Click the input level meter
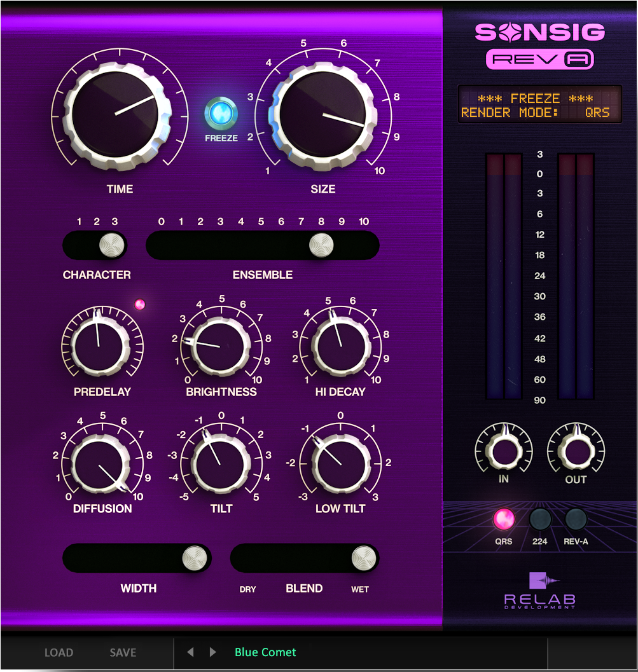 click(504, 277)
